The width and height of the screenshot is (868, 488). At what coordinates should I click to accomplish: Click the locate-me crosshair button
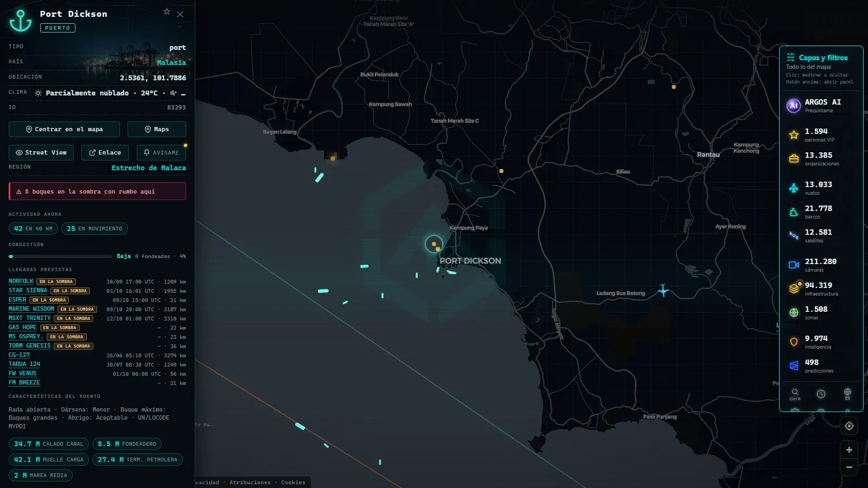849,426
